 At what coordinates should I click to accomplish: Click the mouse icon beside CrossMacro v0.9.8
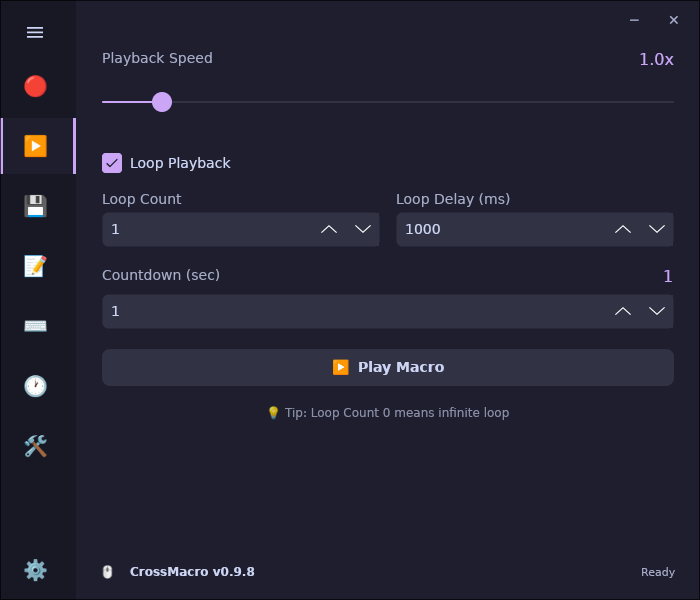(108, 572)
